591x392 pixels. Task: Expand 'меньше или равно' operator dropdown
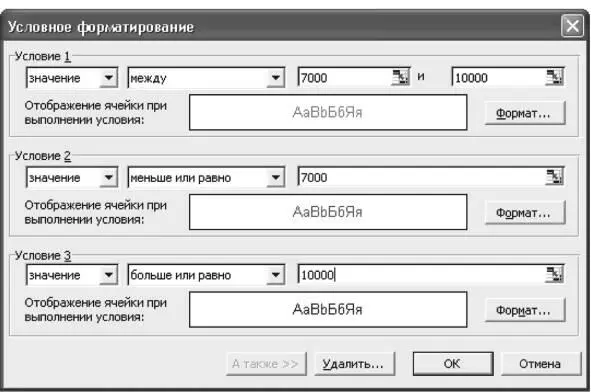(276, 177)
